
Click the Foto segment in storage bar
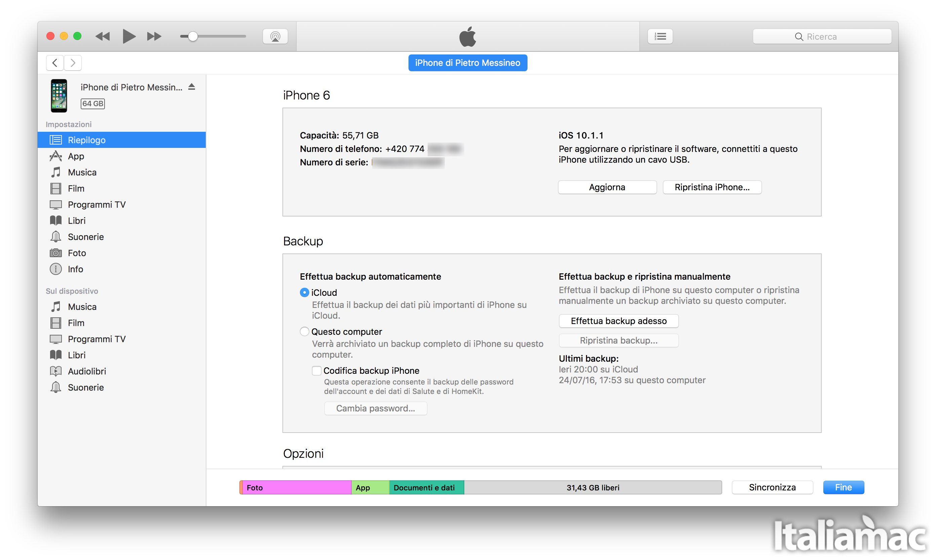(x=296, y=487)
